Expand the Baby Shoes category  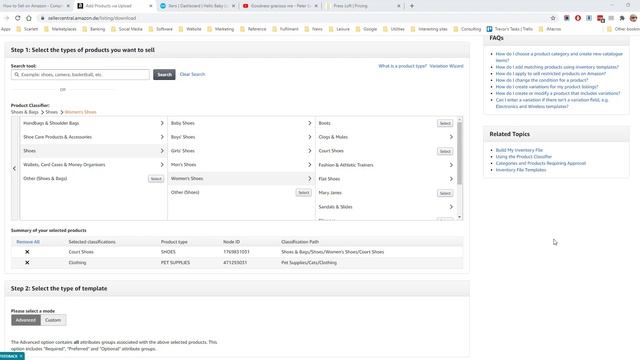pos(241,123)
